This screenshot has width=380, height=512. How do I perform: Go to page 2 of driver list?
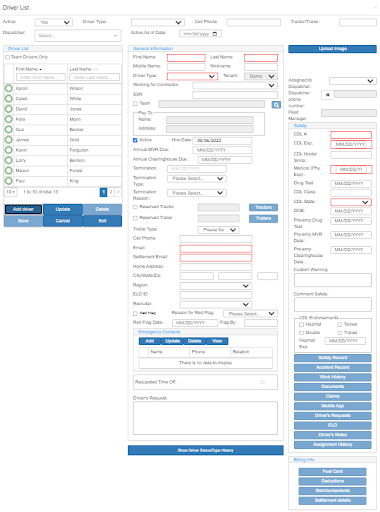[111, 192]
